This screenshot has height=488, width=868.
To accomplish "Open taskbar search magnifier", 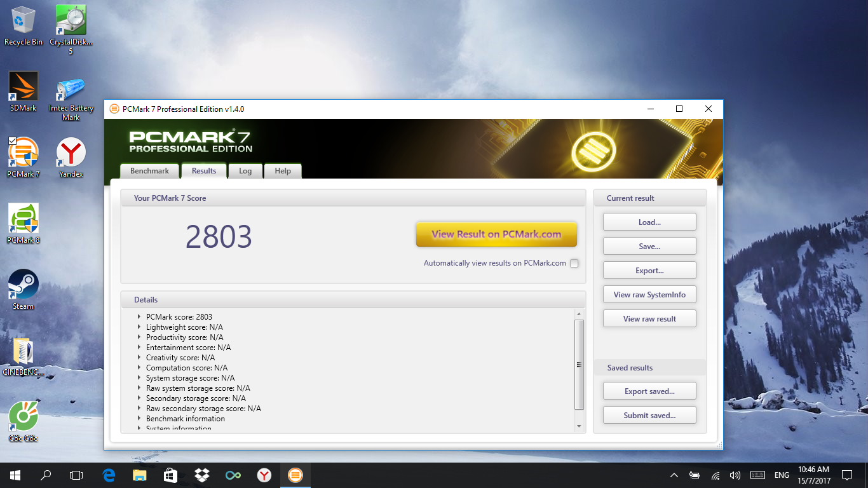I will (x=46, y=475).
